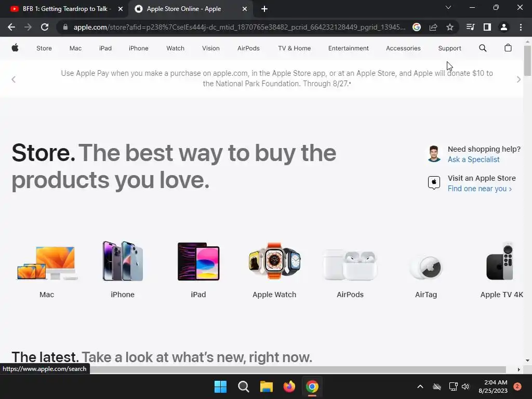Close the Apple Store Online tab

(244, 9)
